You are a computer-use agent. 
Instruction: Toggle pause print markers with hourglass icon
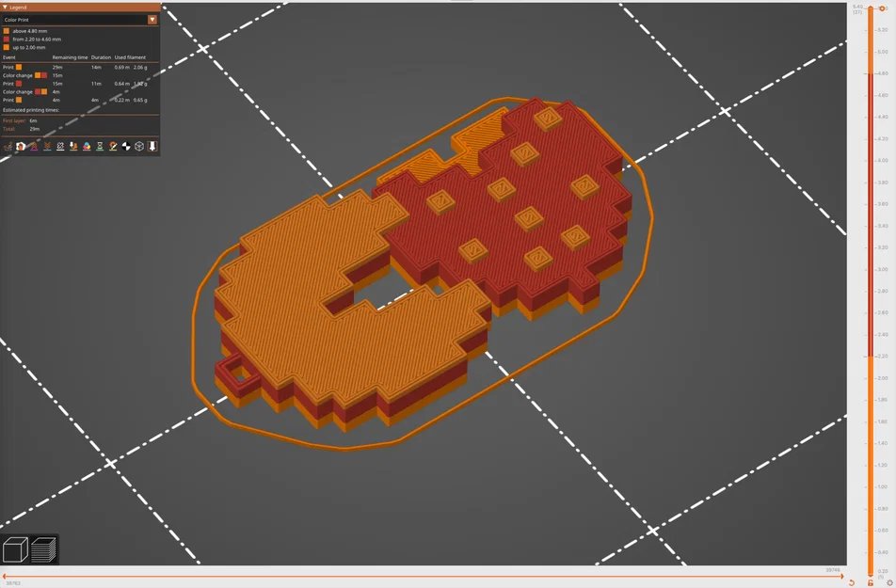100,146
